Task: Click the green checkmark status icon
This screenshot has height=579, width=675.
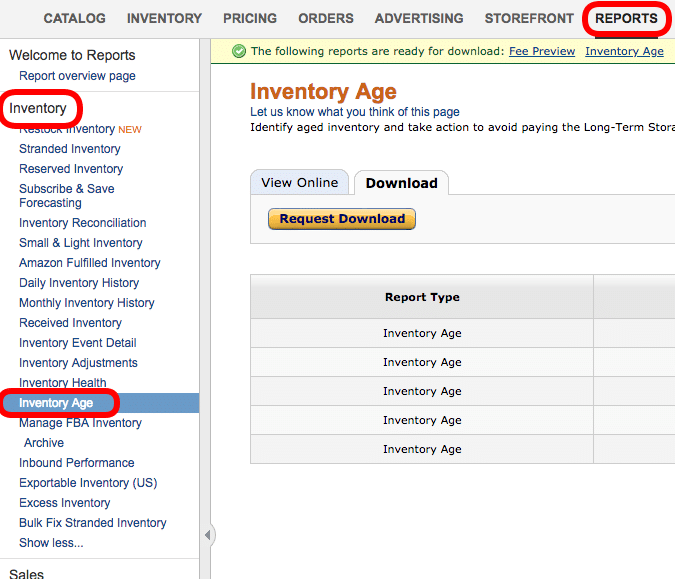Action: (239, 51)
